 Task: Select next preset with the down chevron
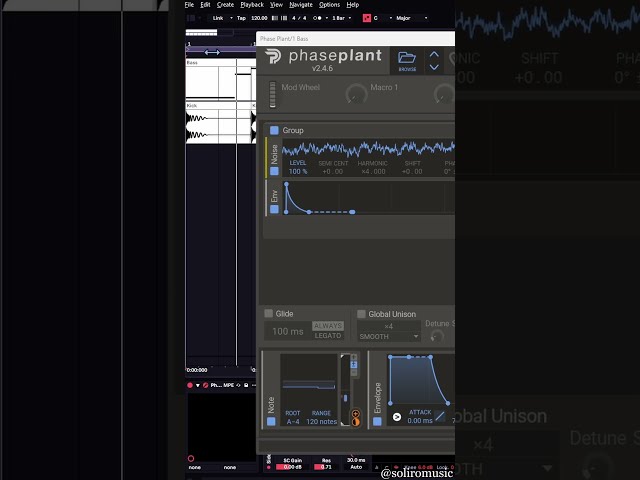[434, 67]
